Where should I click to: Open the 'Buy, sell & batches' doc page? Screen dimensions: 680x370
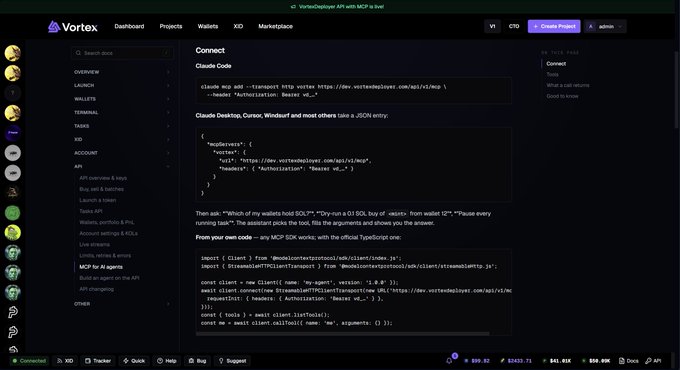(101, 189)
